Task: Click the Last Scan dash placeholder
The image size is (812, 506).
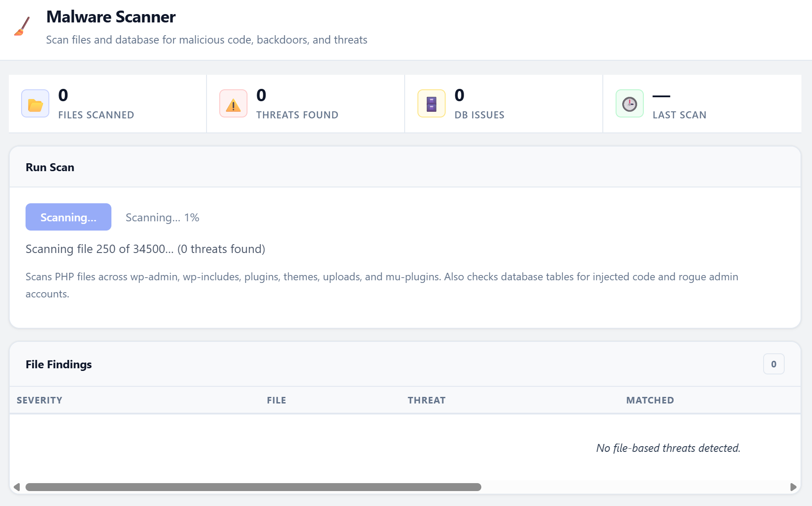Action: (662, 97)
